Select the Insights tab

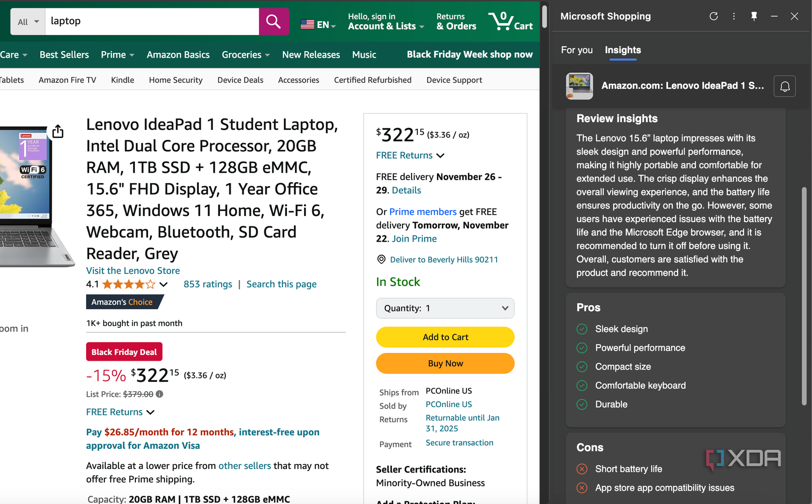(x=623, y=50)
